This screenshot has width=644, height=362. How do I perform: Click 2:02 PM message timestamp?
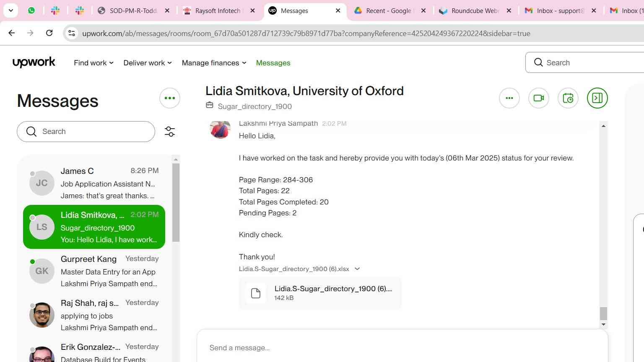(334, 124)
